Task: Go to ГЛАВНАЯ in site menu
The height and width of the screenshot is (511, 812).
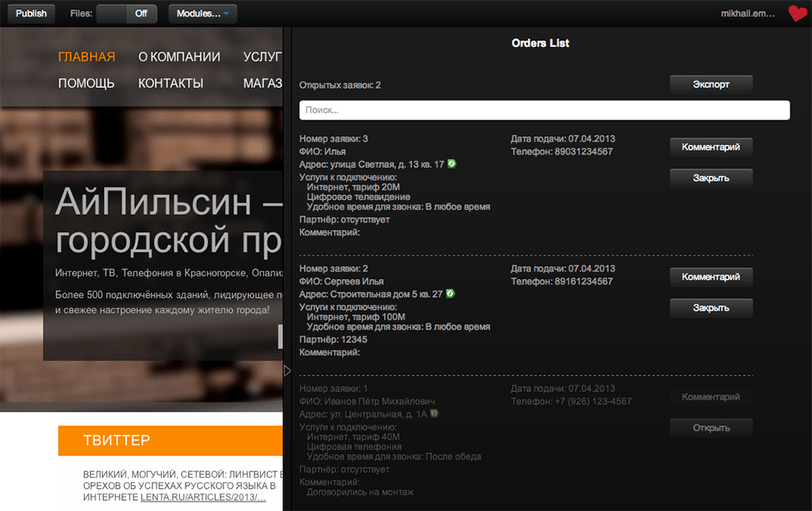Action: 86,57
